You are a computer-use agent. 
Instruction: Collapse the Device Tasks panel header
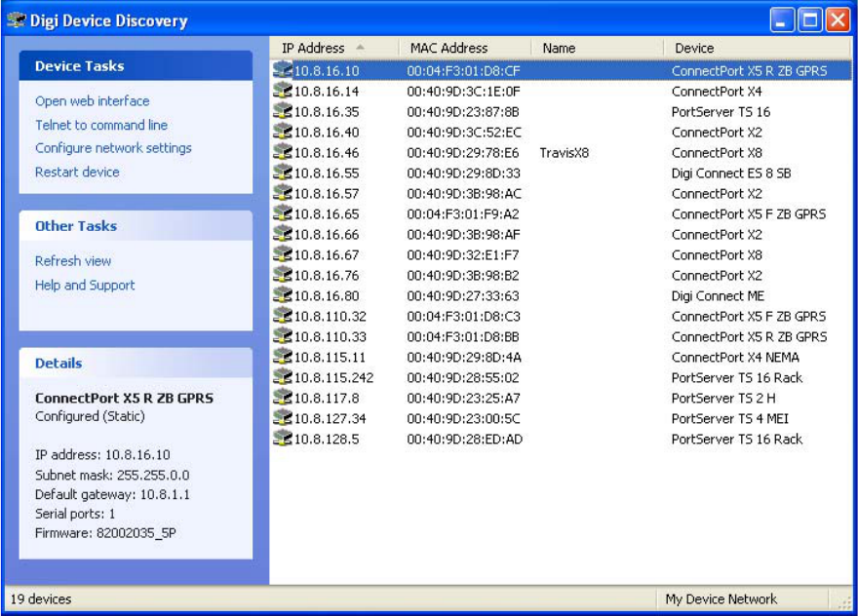point(136,66)
